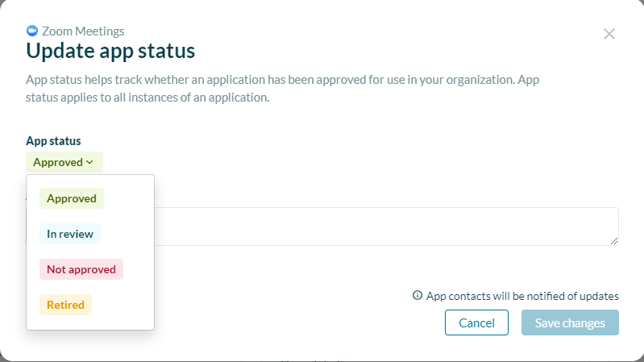Image resolution: width=644 pixels, height=362 pixels.
Task: Click the Zoom Meetings app name text
Action: 83,31
